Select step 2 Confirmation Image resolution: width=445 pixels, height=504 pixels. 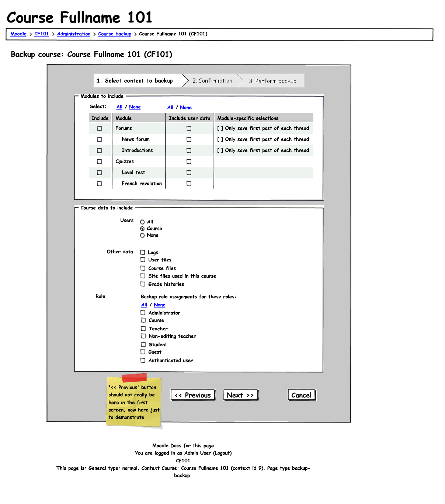pos(212,80)
